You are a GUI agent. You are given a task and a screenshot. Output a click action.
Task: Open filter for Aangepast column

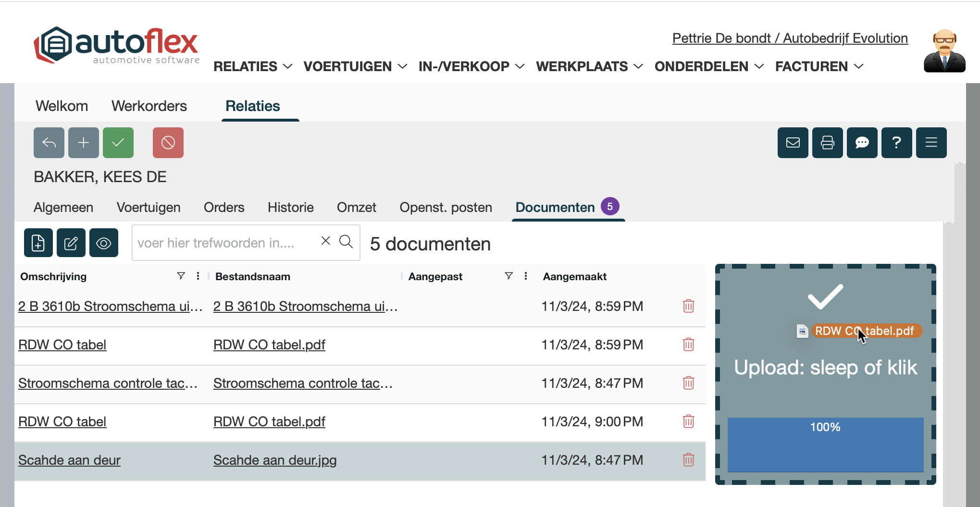pos(509,276)
